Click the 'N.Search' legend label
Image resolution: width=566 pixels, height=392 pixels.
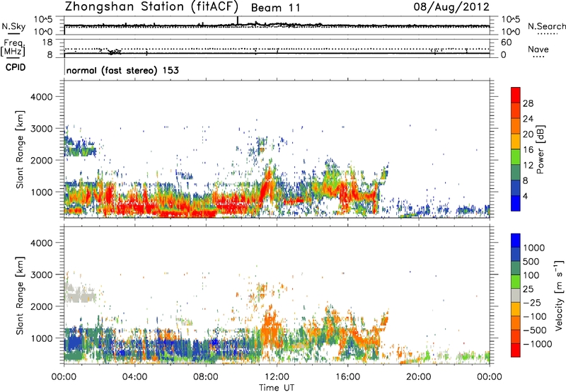[x=546, y=26]
